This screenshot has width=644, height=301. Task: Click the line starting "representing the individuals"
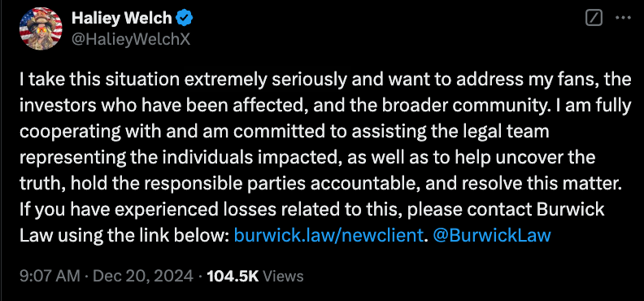click(307, 157)
